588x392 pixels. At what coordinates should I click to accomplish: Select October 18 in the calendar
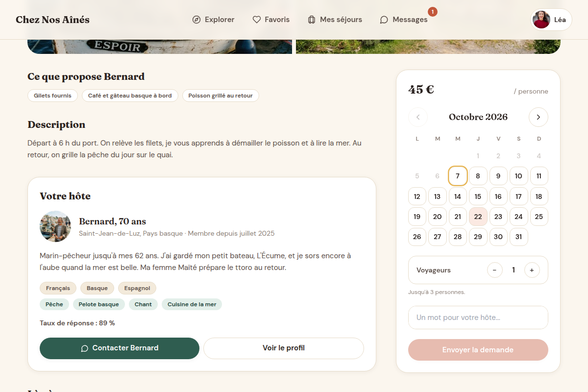539,196
